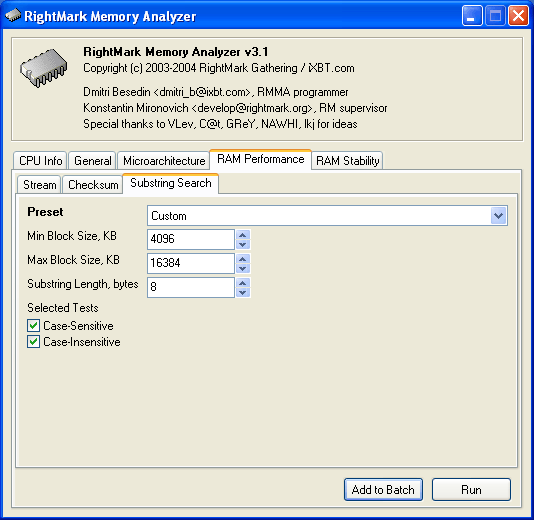Screen dimensions: 534x520
Task: Click the RightMark Memory Analyzer v3.1 heading
Action: (176, 52)
